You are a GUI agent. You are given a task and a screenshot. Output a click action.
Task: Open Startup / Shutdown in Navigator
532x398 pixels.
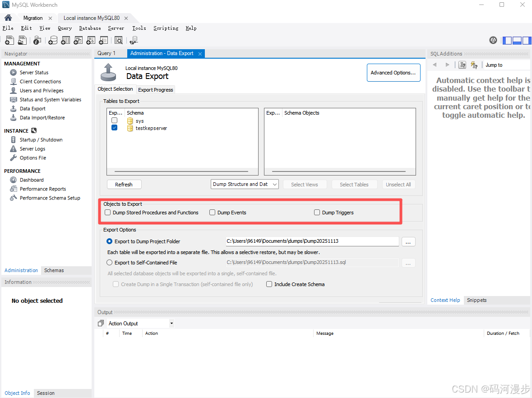point(41,140)
